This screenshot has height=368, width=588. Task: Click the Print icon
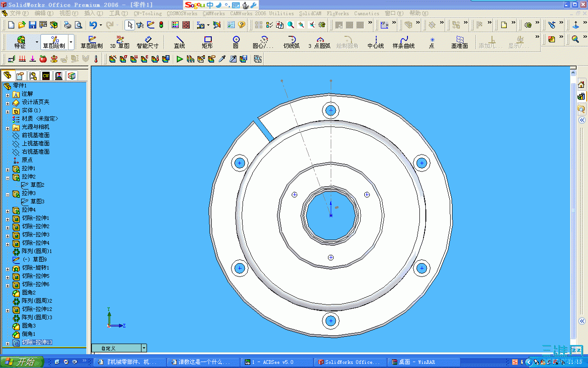(x=68, y=25)
